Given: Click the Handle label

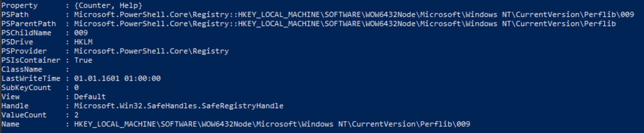Looking at the screenshot, I should point(15,106).
